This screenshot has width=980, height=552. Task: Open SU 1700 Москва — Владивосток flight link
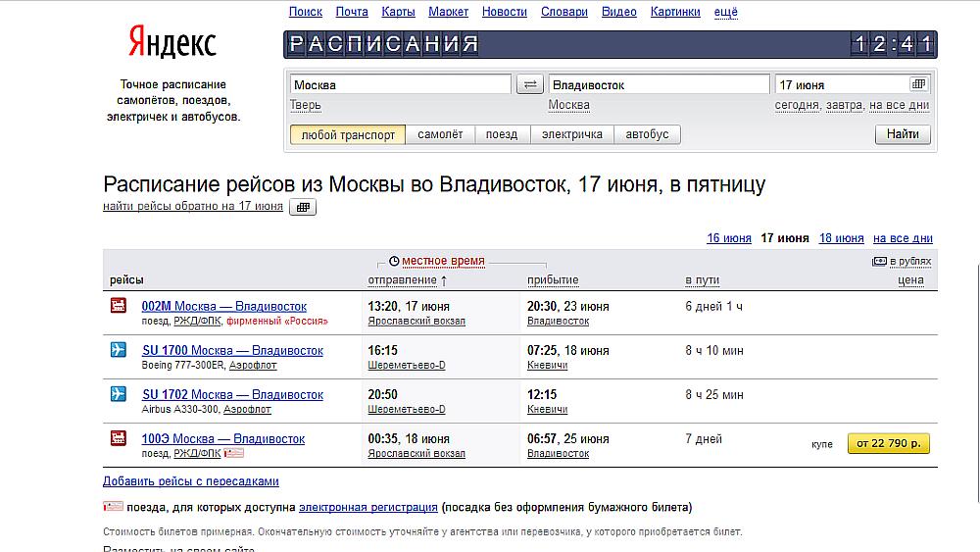(232, 351)
